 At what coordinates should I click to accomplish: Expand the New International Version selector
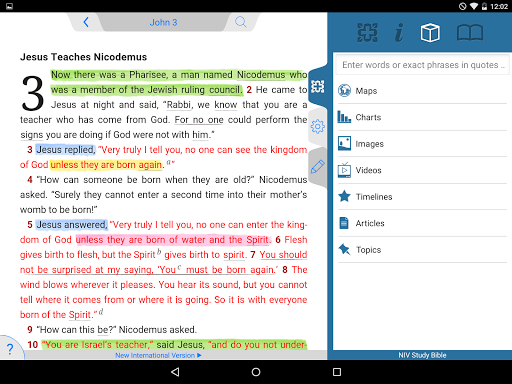pyautogui.click(x=158, y=355)
